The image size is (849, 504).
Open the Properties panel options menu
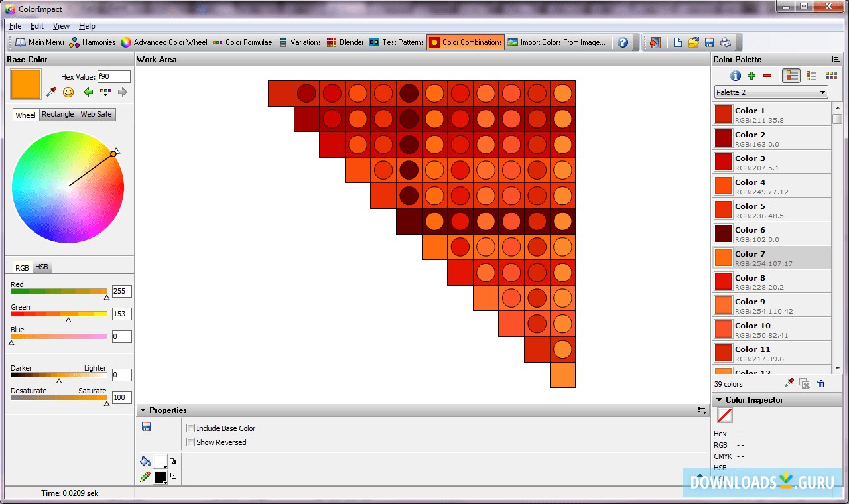tap(702, 410)
